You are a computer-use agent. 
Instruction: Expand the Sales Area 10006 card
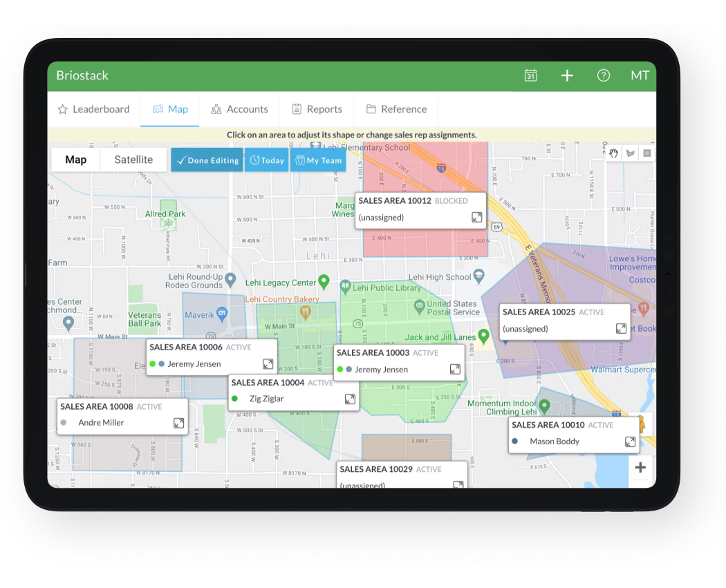[x=268, y=363]
